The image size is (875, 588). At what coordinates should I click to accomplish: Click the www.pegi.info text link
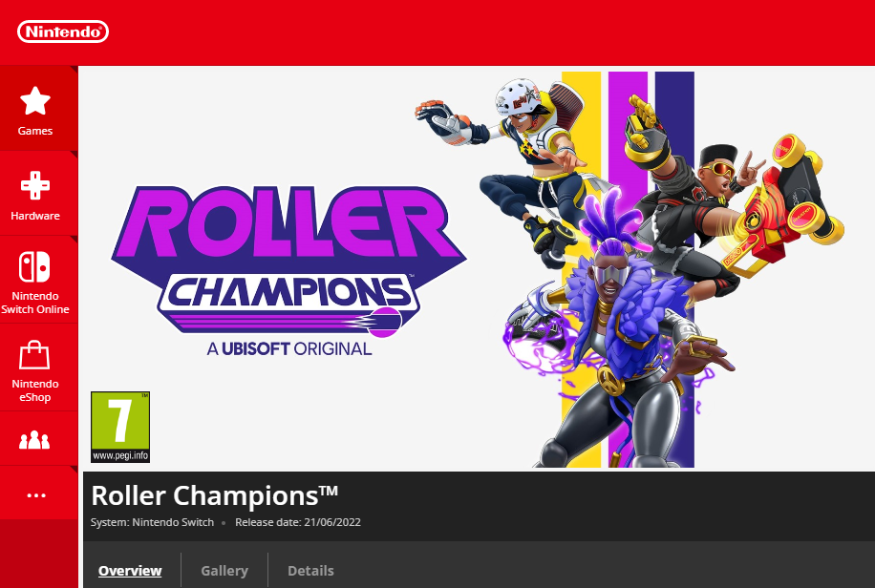[x=120, y=455]
